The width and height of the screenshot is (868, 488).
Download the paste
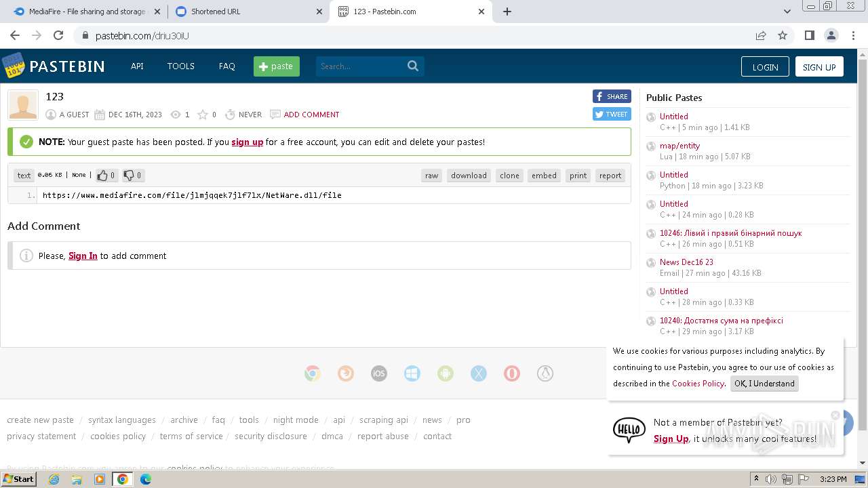[469, 176]
